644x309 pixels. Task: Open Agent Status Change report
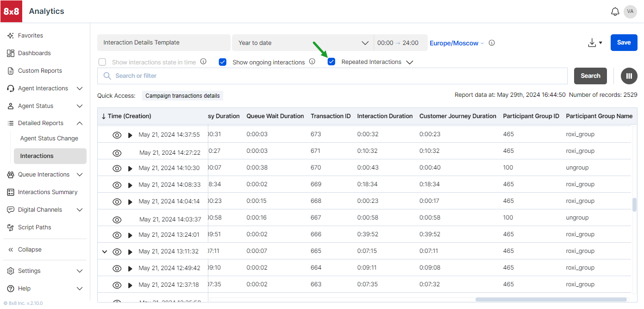pyautogui.click(x=49, y=139)
